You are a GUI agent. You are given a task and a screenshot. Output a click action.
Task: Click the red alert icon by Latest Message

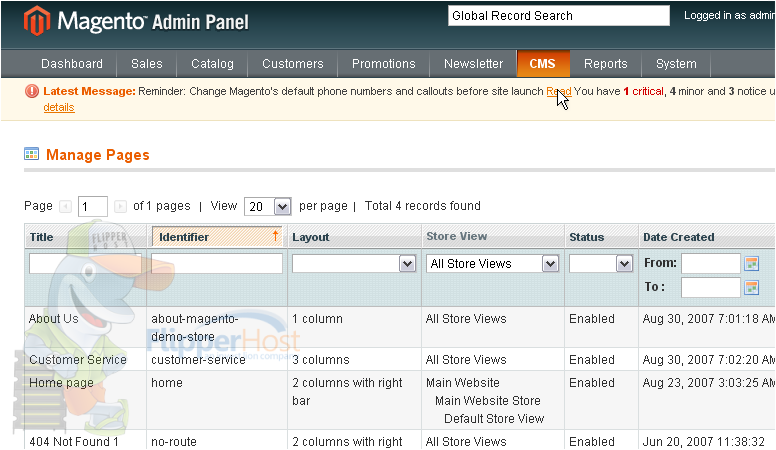32,91
